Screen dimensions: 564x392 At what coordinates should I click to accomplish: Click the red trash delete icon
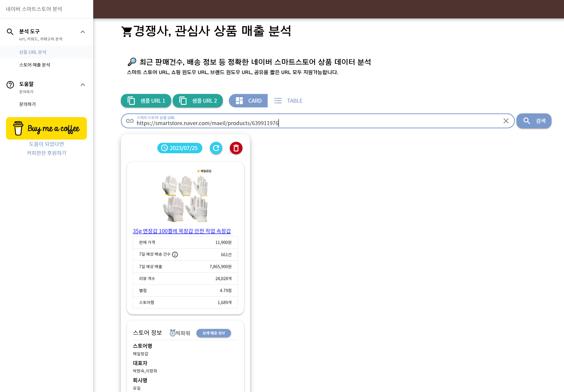coord(236,148)
